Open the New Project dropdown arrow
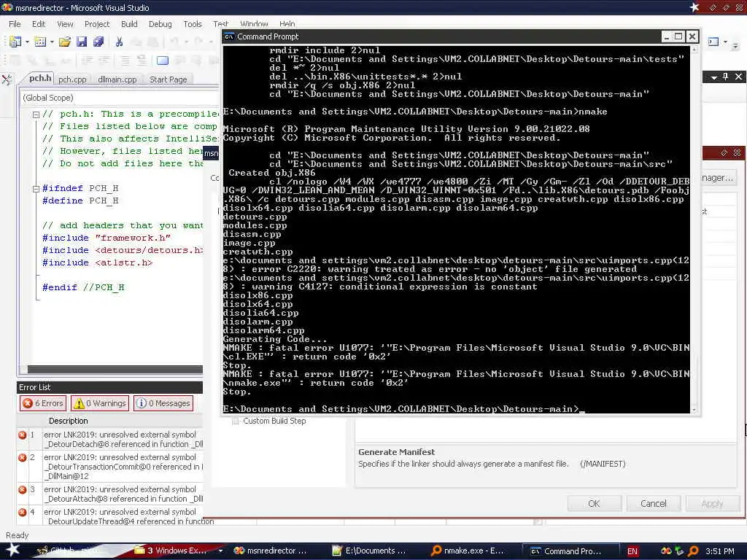747x560 pixels. pos(27,42)
